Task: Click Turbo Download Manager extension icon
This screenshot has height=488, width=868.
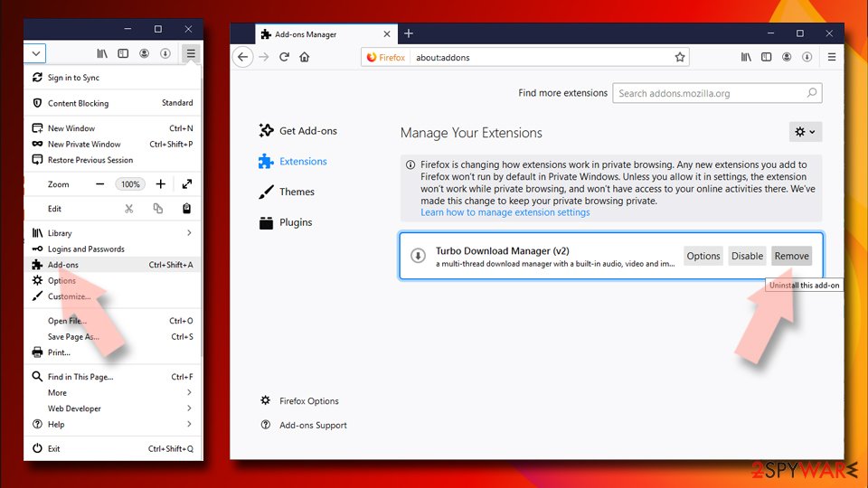Action: [418, 256]
